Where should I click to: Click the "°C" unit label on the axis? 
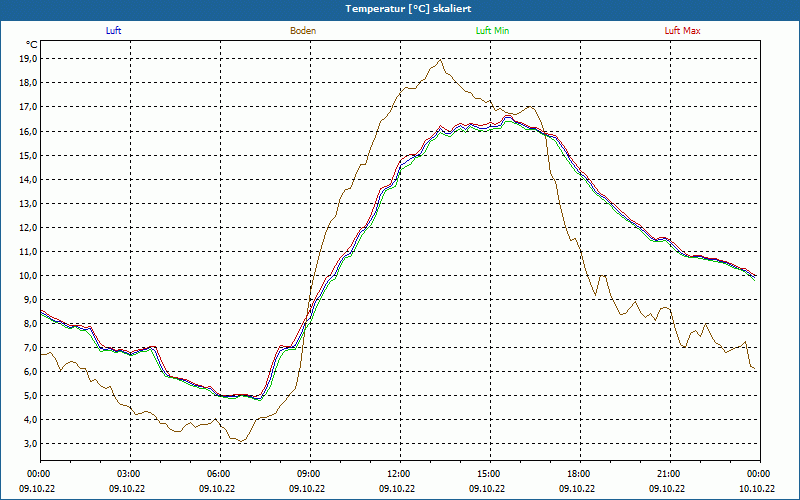coord(32,45)
